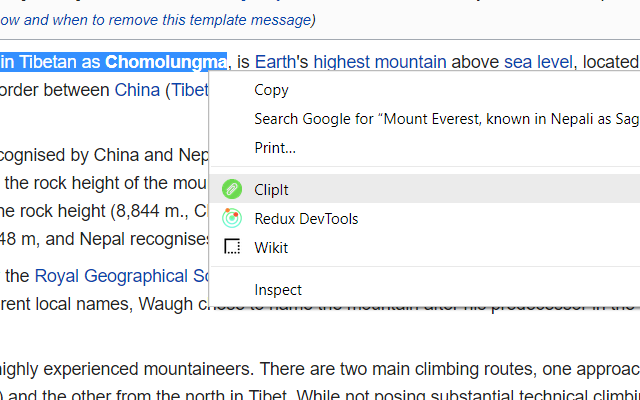Open the Earth article link
This screenshot has width=640, height=400.
point(275,62)
